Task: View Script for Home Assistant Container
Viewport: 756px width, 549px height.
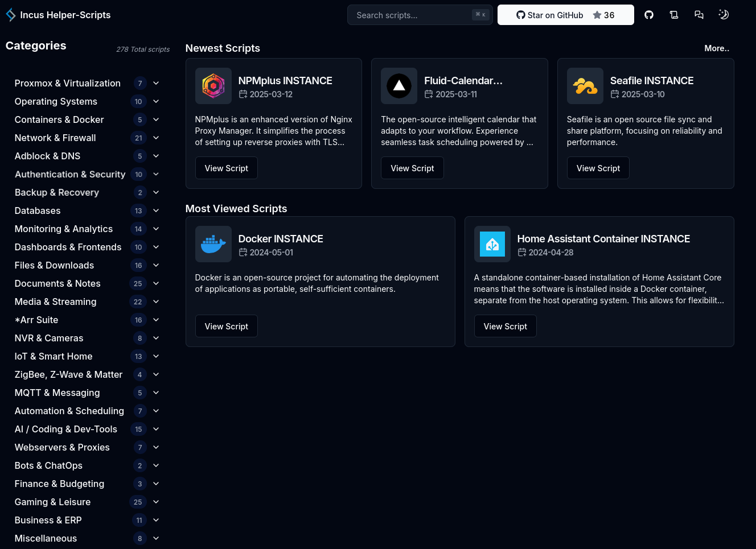Action: [506, 326]
